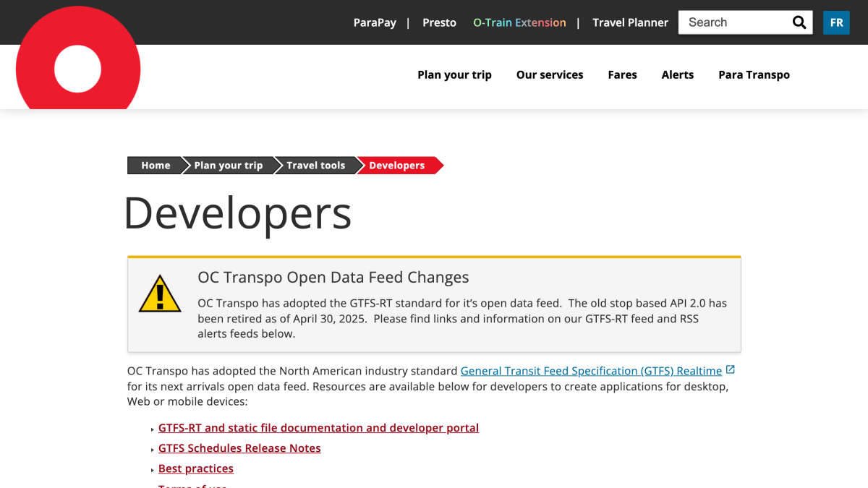Go to the Travel tools breadcrumb
Screen dimensions: 868x488
click(x=316, y=166)
